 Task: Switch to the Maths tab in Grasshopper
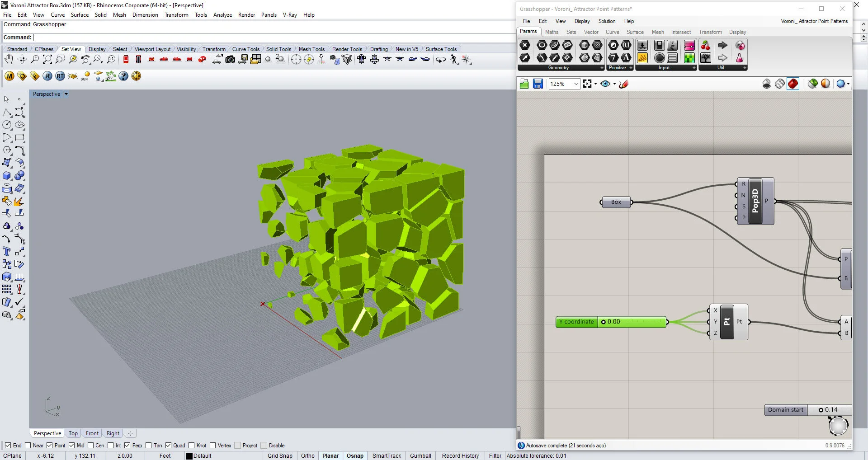pyautogui.click(x=552, y=32)
